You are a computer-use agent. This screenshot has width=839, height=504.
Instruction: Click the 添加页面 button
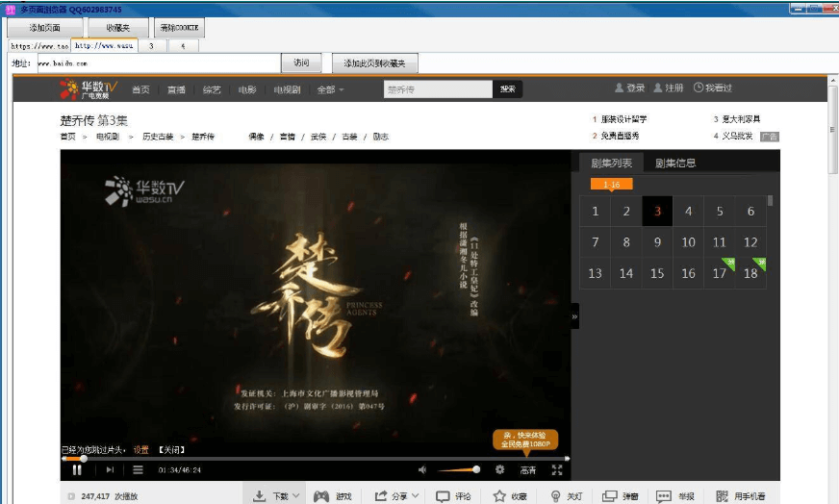(45, 27)
